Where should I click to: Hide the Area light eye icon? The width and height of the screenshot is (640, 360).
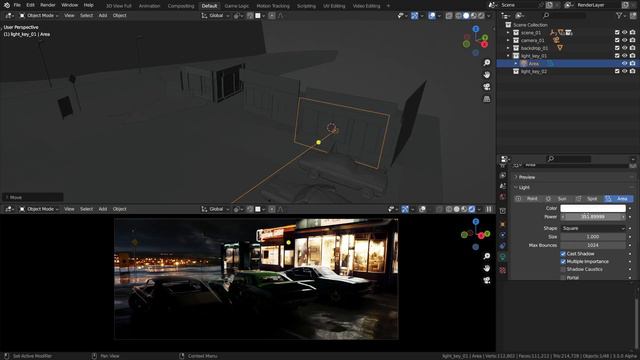click(x=624, y=64)
